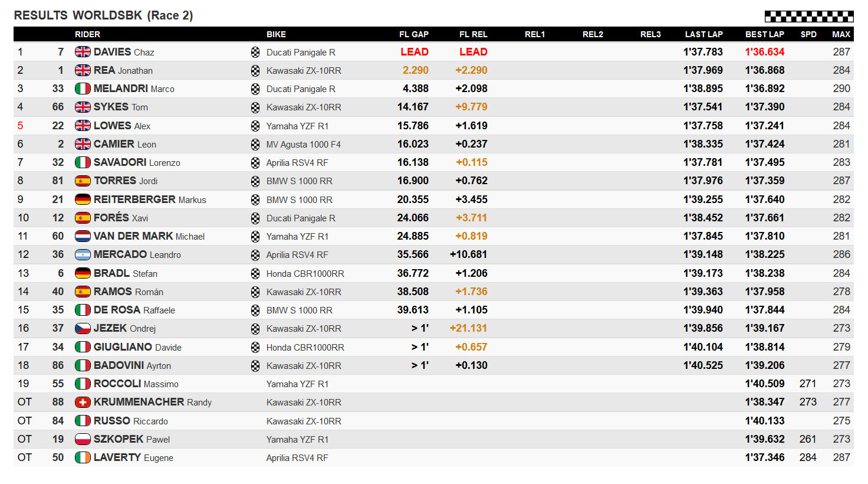Image resolution: width=868 pixels, height=484 pixels.
Task: Open rider CAMIER Leon's name
Action: [125, 144]
